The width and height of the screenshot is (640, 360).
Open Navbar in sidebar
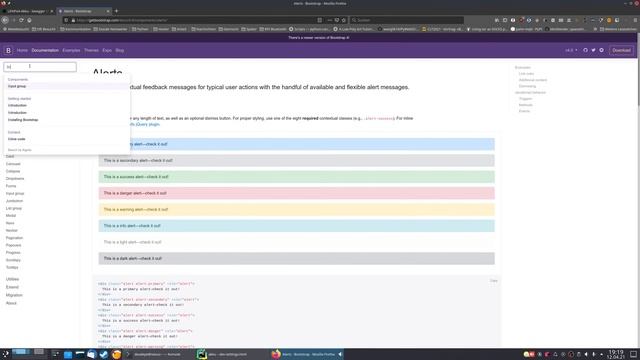(12, 231)
